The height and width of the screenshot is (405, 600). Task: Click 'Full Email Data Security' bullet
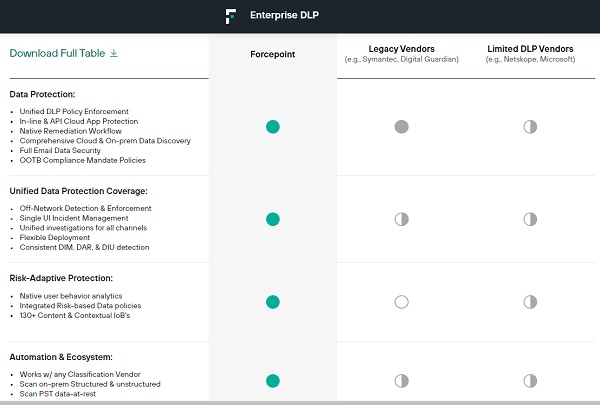click(60, 150)
